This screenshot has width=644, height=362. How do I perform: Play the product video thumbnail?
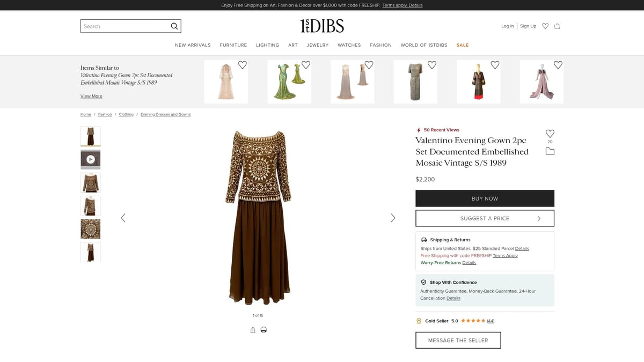coord(91,159)
